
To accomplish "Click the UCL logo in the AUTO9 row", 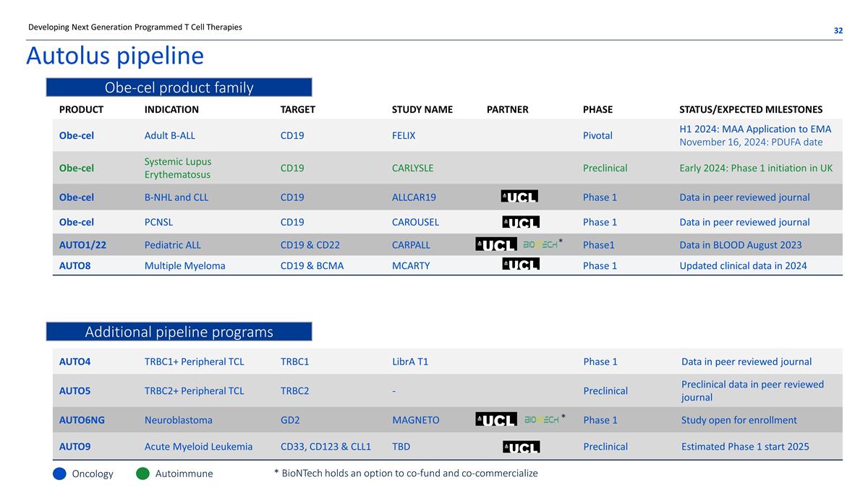I will tap(521, 448).
